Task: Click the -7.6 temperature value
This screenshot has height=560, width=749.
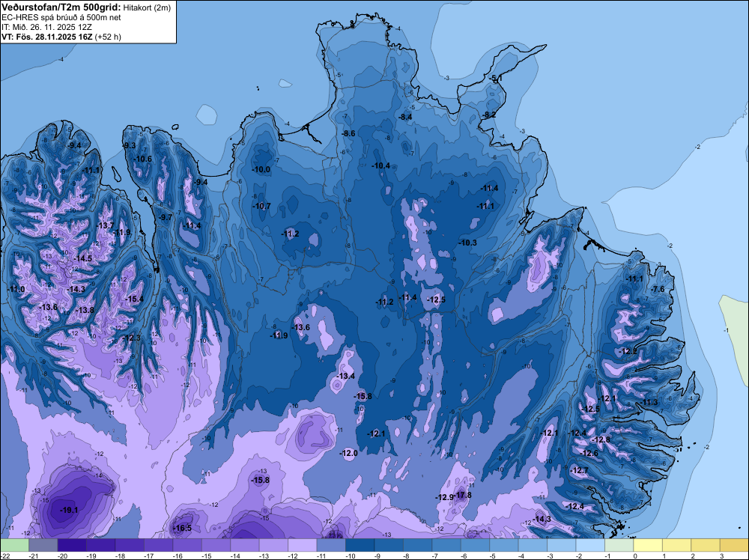Action: [x=658, y=289]
